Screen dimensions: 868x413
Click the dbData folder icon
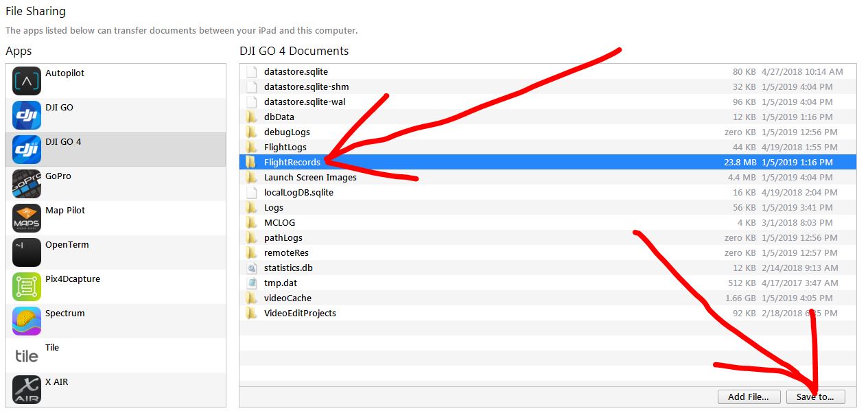251,117
